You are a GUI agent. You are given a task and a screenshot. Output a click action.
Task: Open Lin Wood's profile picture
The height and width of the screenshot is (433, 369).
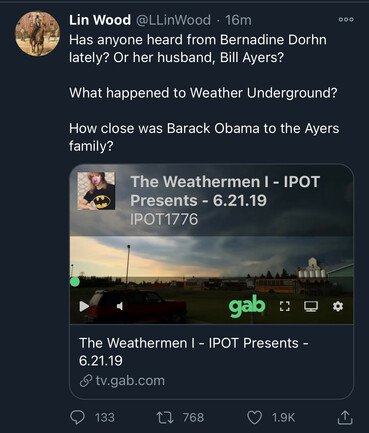tap(37, 33)
